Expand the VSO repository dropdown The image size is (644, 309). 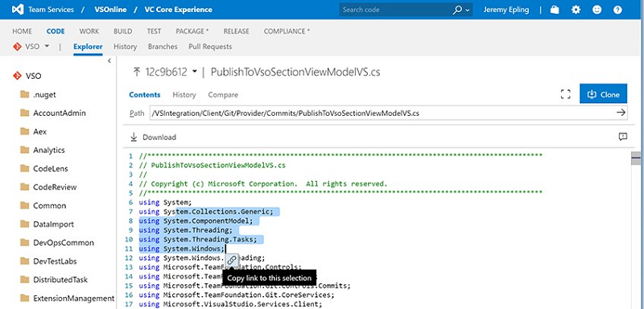(x=47, y=46)
